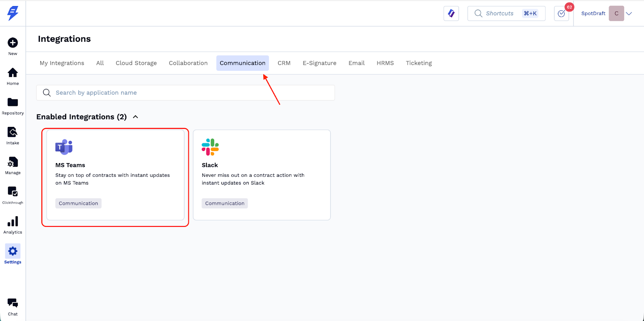The image size is (644, 321).
Task: Open the Slack integration card
Action: [x=262, y=175]
